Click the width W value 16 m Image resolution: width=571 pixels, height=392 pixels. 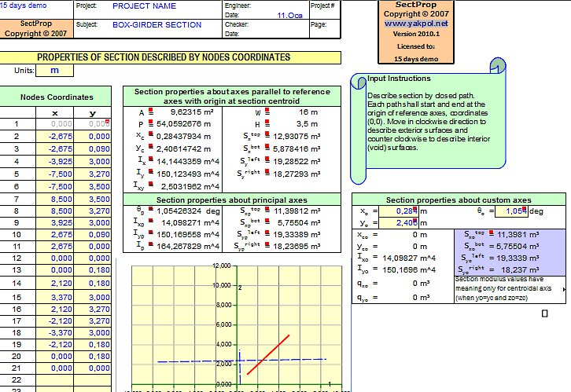[x=308, y=112]
